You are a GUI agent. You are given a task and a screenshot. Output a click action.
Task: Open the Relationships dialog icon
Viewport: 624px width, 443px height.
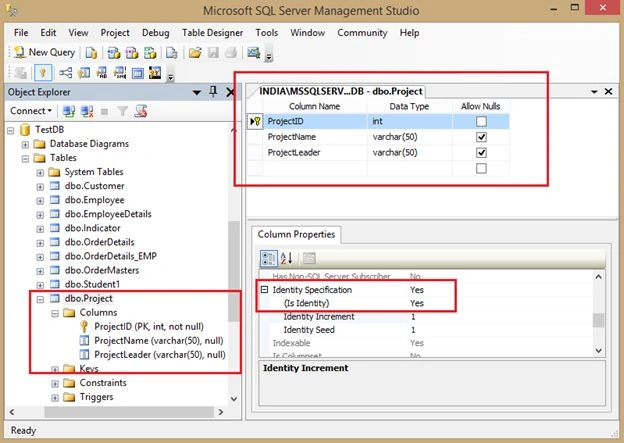pos(65,73)
